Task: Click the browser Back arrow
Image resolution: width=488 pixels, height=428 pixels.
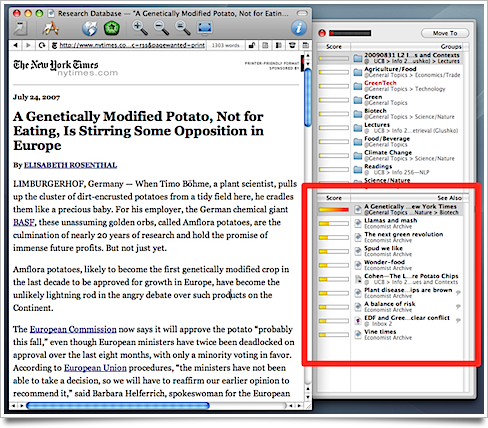Action: tap(15, 45)
